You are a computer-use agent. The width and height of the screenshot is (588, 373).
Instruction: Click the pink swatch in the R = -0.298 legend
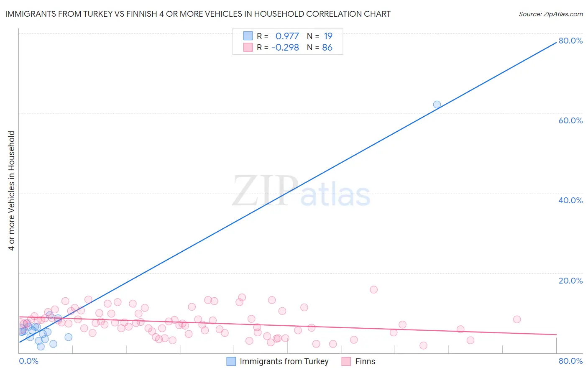pos(248,47)
